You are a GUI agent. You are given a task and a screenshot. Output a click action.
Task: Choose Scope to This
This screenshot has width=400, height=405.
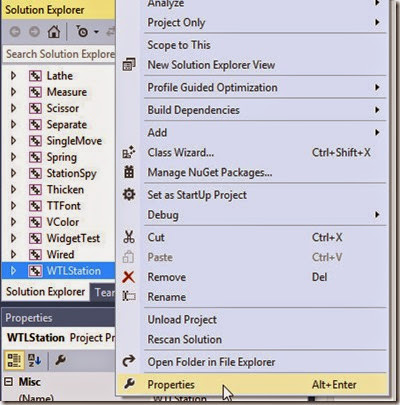253,45
